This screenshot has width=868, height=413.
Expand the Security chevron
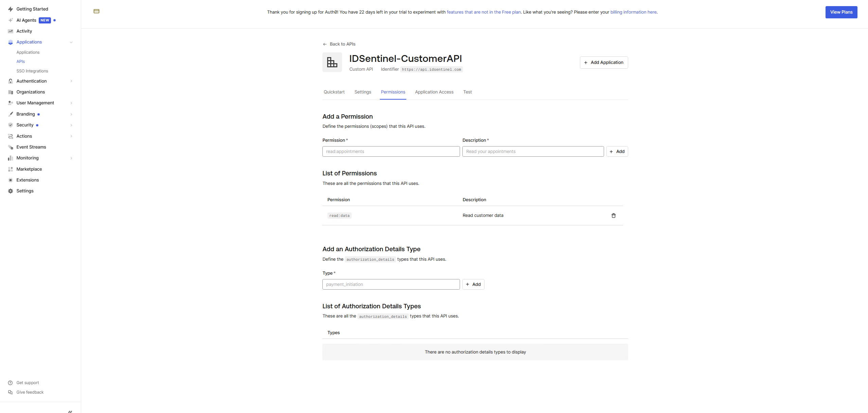coord(71,125)
